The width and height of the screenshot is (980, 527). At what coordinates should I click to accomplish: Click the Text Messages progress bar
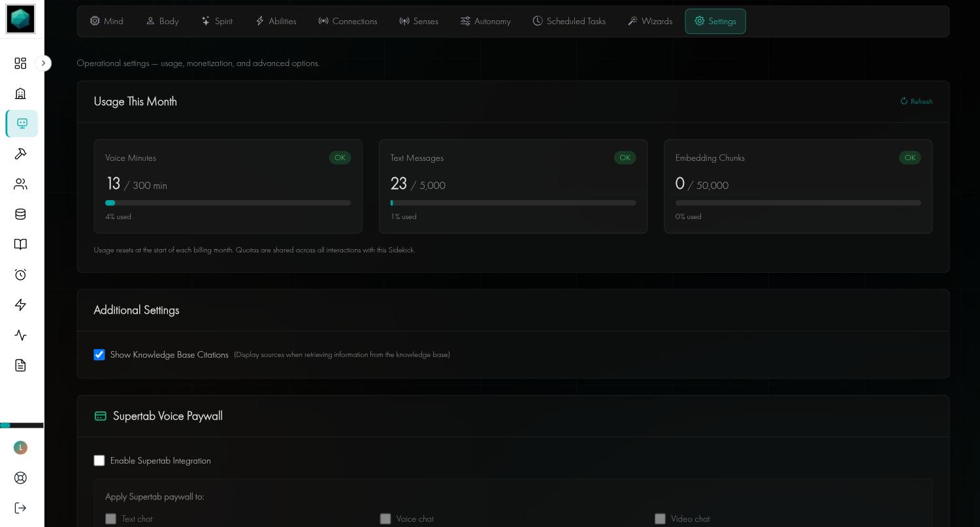click(x=513, y=203)
